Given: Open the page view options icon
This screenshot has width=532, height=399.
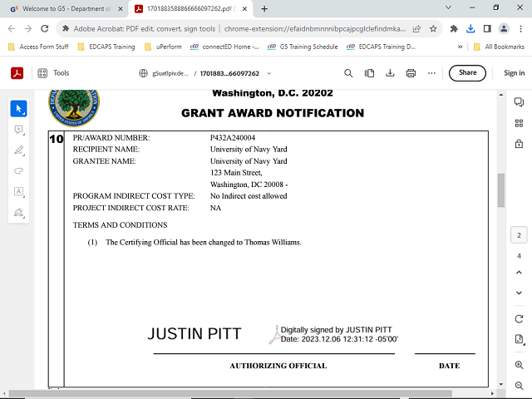Looking at the screenshot, I should click(x=369, y=73).
